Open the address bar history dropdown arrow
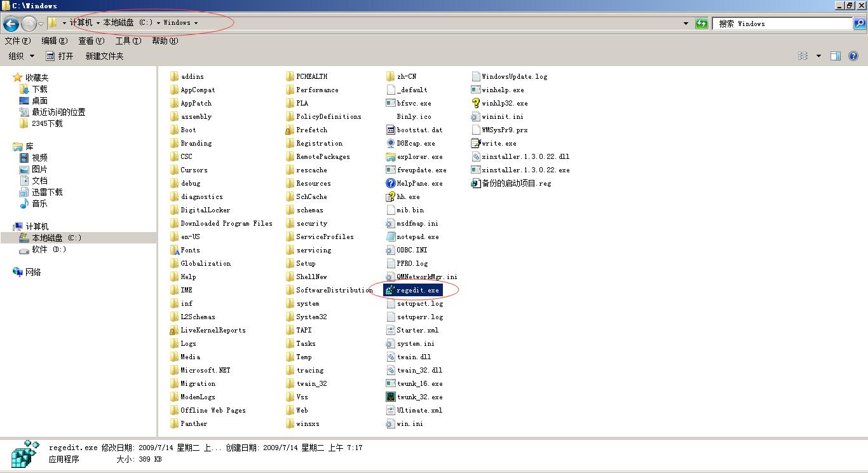Viewport: 868px width, 473px height. point(686,24)
